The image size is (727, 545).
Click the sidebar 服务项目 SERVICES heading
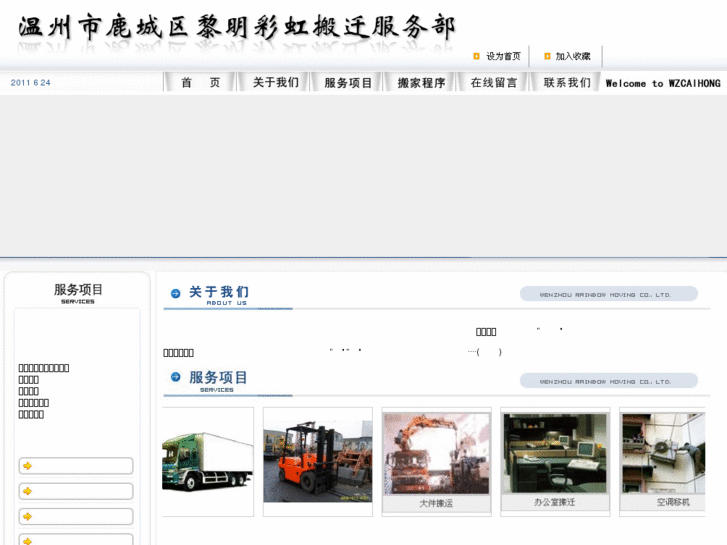pos(78,293)
